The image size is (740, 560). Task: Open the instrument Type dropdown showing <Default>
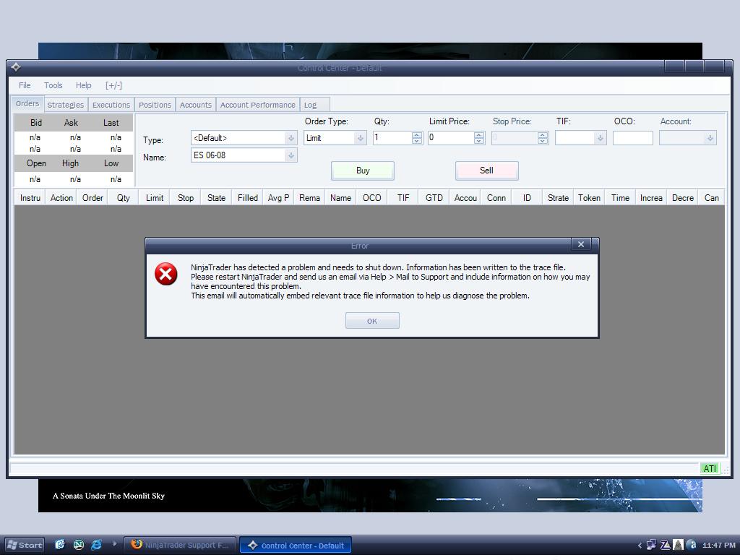[x=291, y=138]
